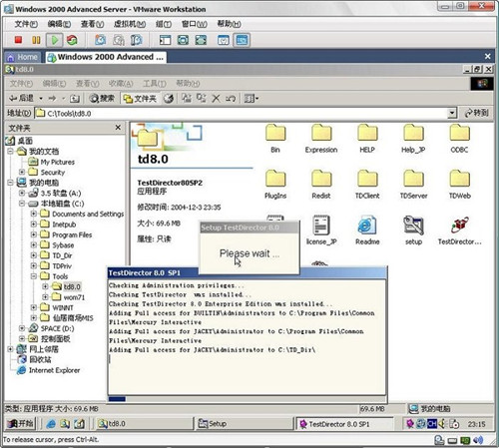Image resolution: width=499 pixels, height=448 pixels.
Task: Click the VMware red power off button
Action: 18,40
